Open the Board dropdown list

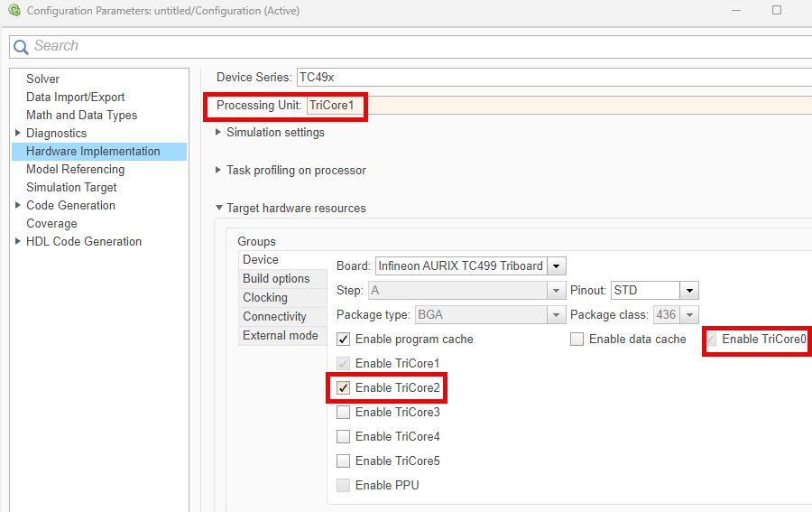pyautogui.click(x=557, y=266)
